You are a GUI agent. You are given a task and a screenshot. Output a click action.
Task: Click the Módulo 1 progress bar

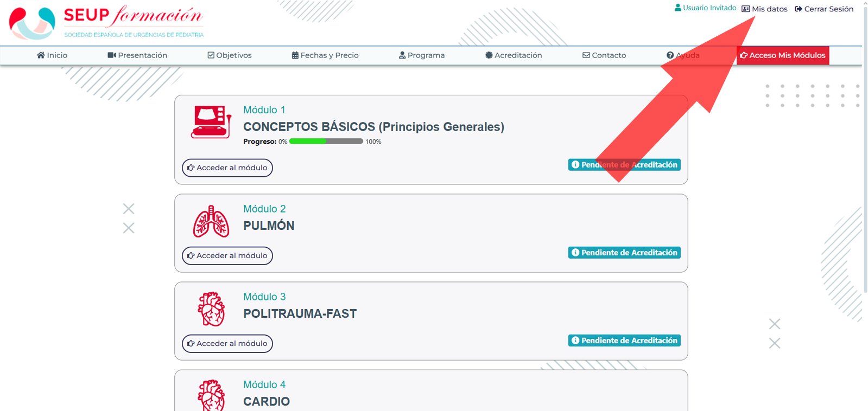pos(326,142)
